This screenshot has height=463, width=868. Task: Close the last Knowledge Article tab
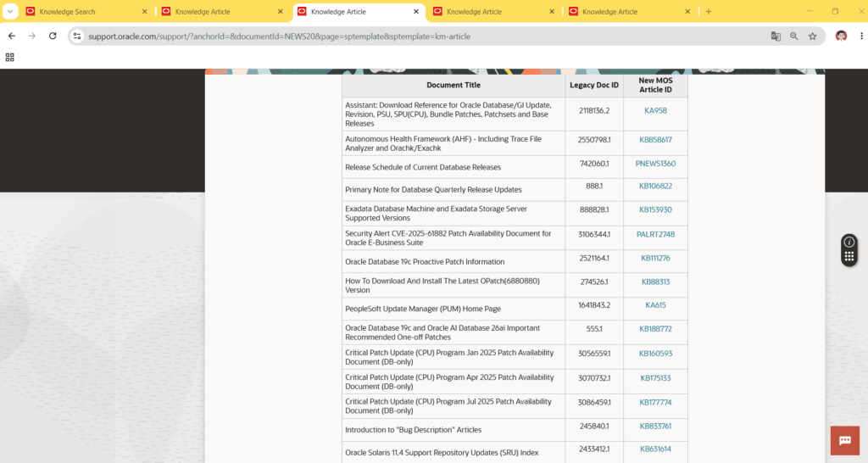[x=687, y=11]
